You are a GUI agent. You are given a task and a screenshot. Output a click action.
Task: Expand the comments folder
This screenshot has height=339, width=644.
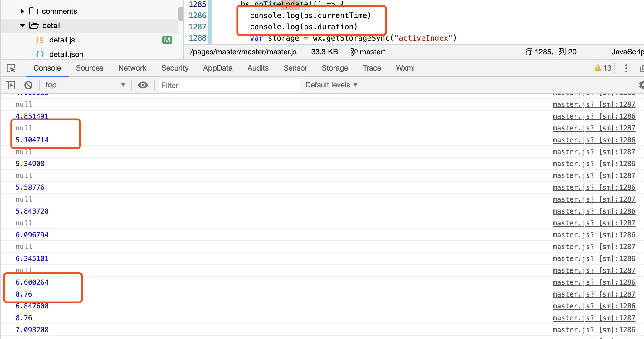click(x=22, y=11)
